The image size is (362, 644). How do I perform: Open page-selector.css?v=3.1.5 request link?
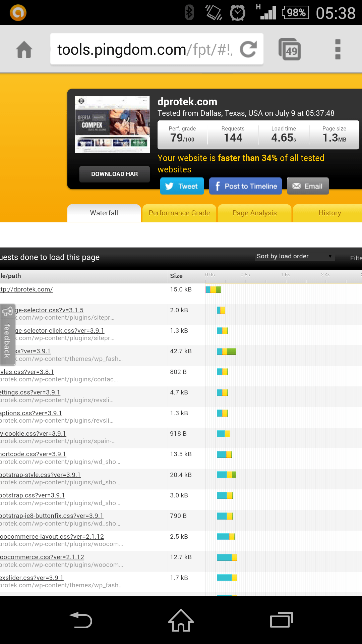pyautogui.click(x=49, y=310)
